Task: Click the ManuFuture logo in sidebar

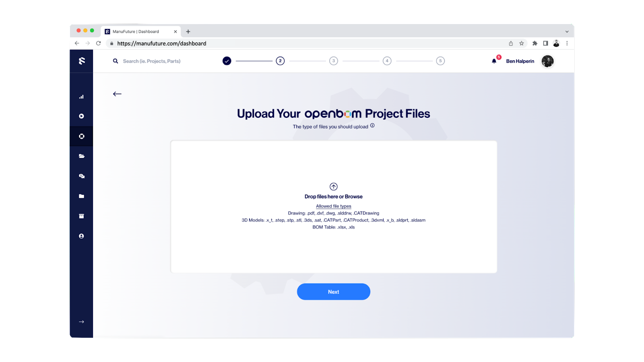Action: 82,61
